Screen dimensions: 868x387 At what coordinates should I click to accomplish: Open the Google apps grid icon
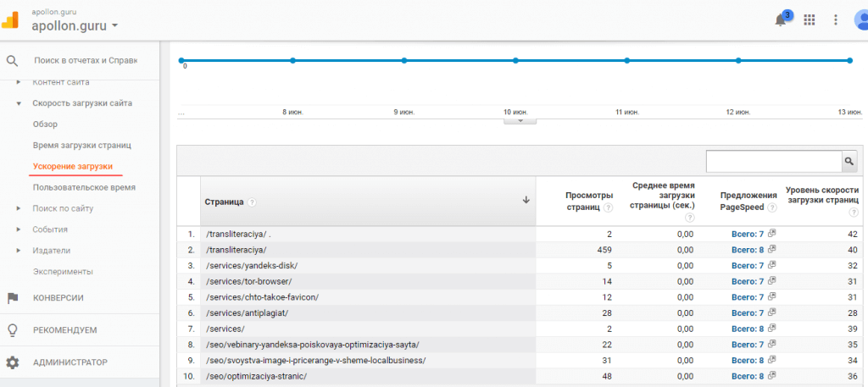[x=810, y=20]
